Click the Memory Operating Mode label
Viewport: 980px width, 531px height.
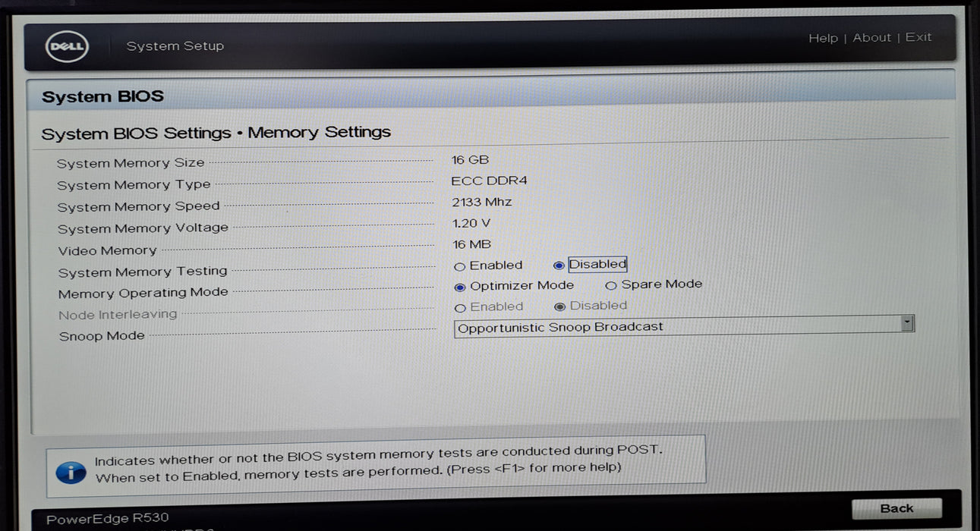(143, 293)
